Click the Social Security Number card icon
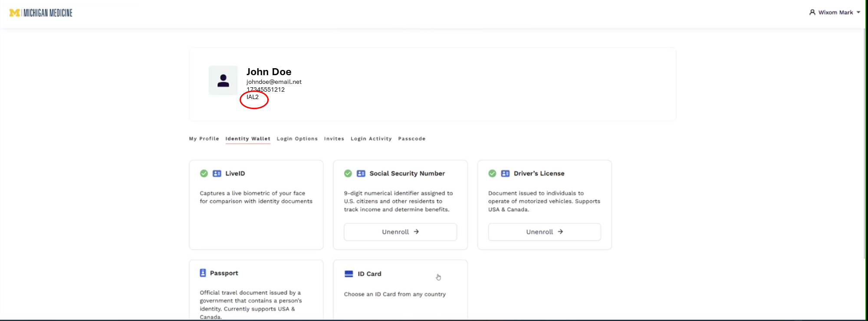This screenshot has height=321, width=868. click(361, 173)
